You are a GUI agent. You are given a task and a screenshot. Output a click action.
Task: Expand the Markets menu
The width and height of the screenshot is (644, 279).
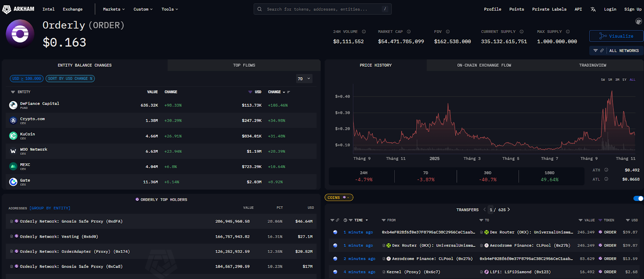114,9
